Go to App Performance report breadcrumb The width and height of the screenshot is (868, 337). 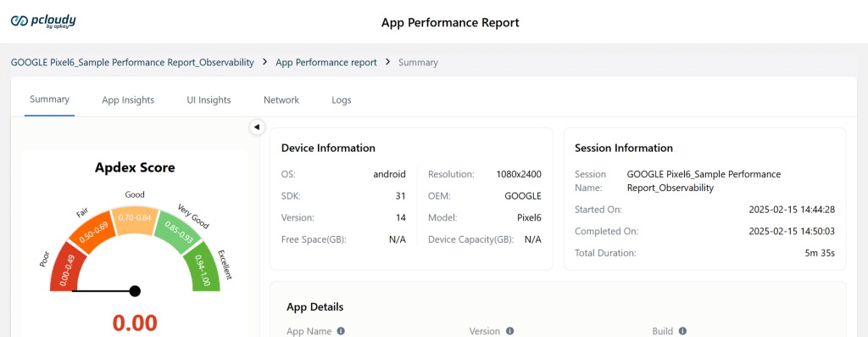[x=326, y=63]
